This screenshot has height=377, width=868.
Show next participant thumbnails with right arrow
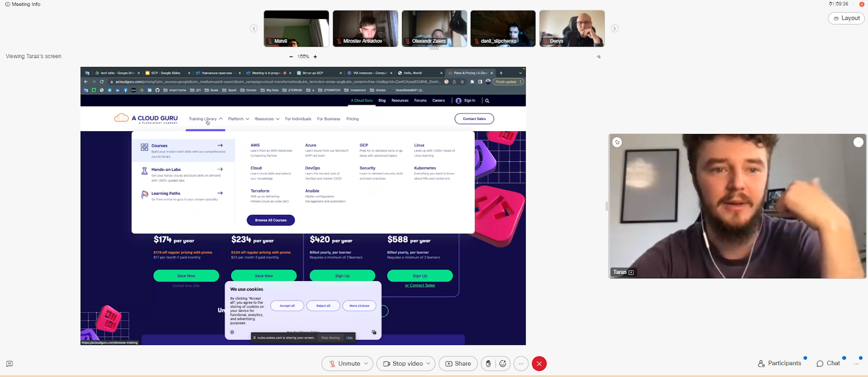tap(615, 28)
